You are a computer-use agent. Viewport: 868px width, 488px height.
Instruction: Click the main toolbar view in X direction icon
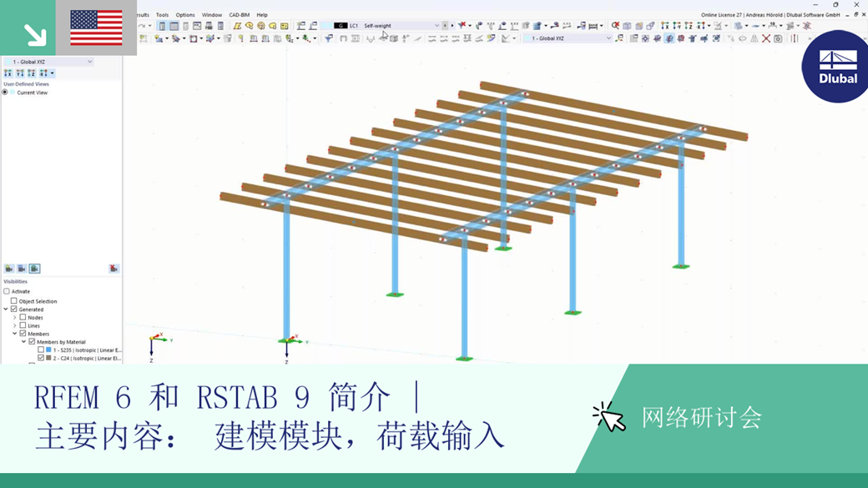point(665,26)
